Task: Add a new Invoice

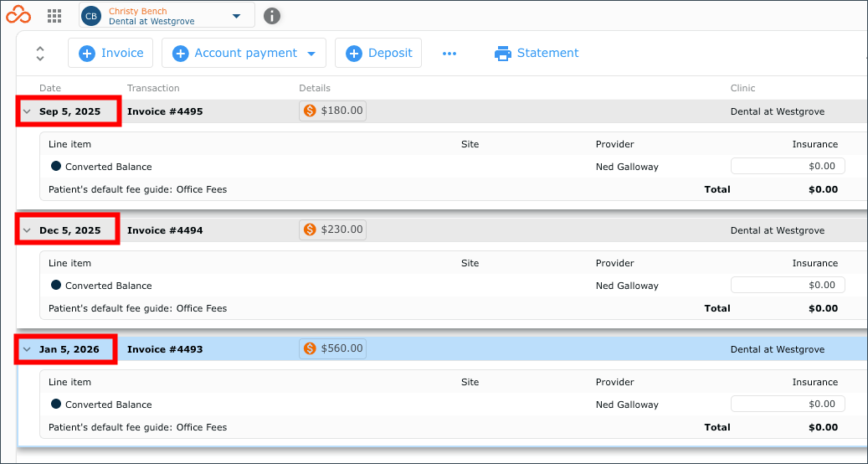Action: (x=110, y=53)
